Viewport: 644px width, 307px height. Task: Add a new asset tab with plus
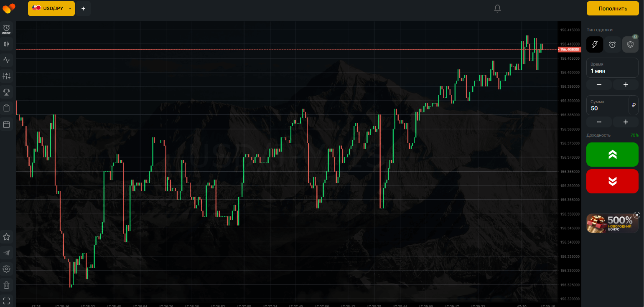coord(83,8)
